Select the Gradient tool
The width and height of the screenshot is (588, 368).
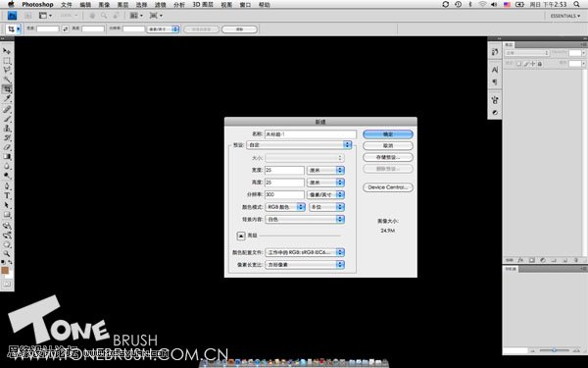[x=7, y=157]
